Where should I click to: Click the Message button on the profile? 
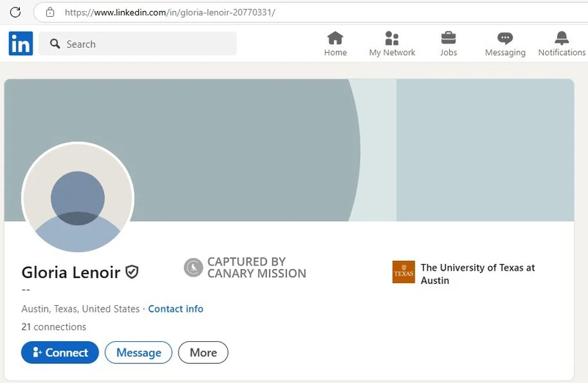coord(138,353)
